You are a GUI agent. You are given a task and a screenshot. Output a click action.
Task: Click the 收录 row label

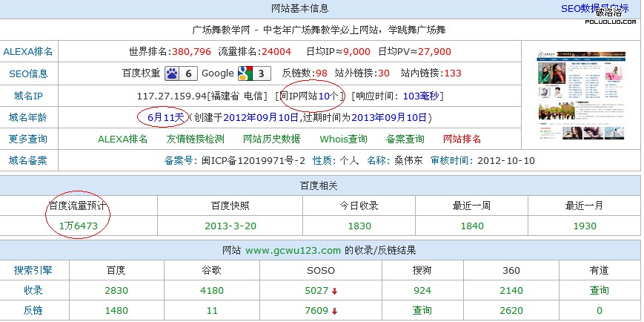point(33,291)
